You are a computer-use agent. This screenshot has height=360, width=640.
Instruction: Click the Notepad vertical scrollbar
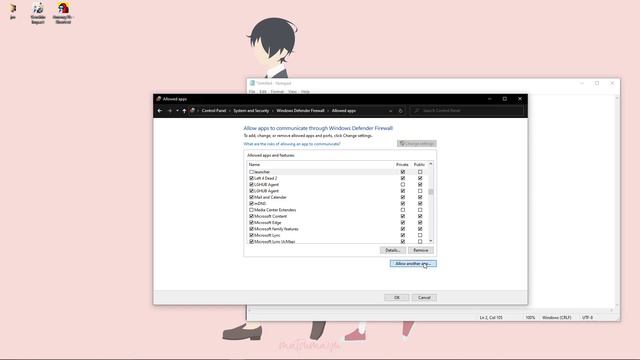click(x=617, y=202)
